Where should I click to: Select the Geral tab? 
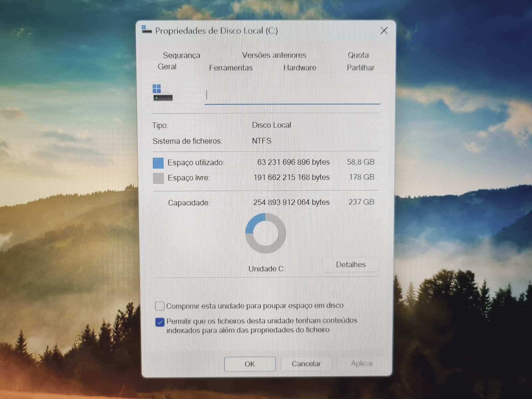tap(167, 66)
